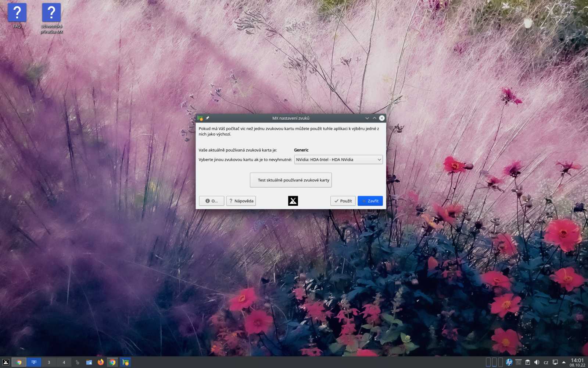This screenshot has height=368, width=588.
Task: Switch to virtual desktop 3
Action: [49, 362]
